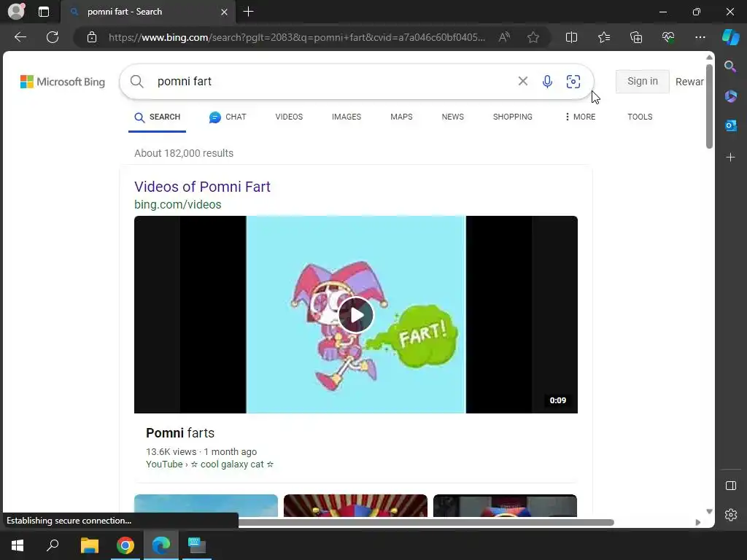
Task: Open search TOOLS options
Action: coord(640,117)
